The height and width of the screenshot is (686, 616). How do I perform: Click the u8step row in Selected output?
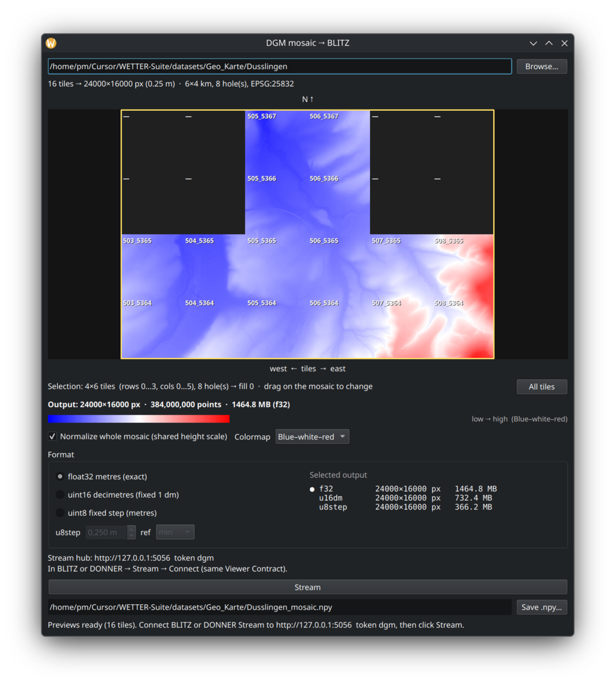point(405,507)
